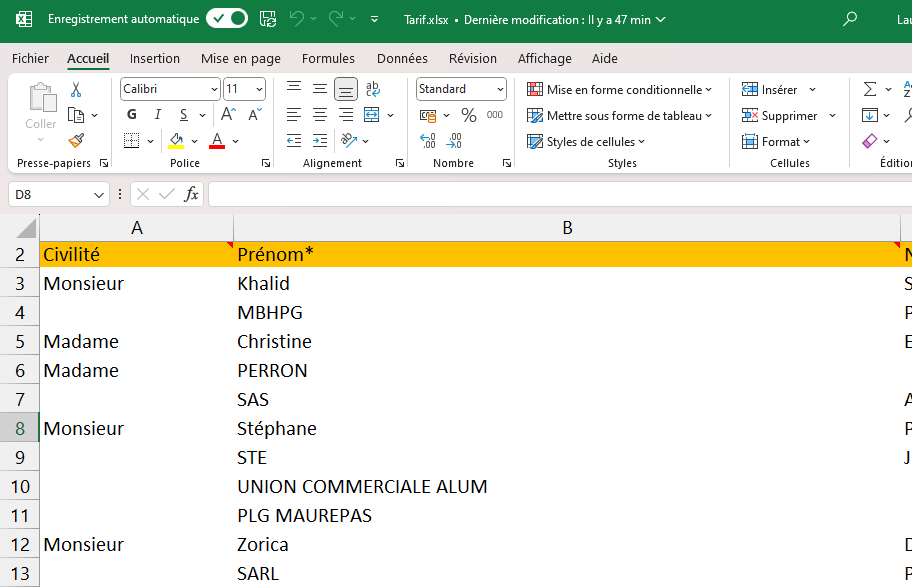Open Styles de cellules gallery
Image resolution: width=912 pixels, height=587 pixels.
coord(586,141)
